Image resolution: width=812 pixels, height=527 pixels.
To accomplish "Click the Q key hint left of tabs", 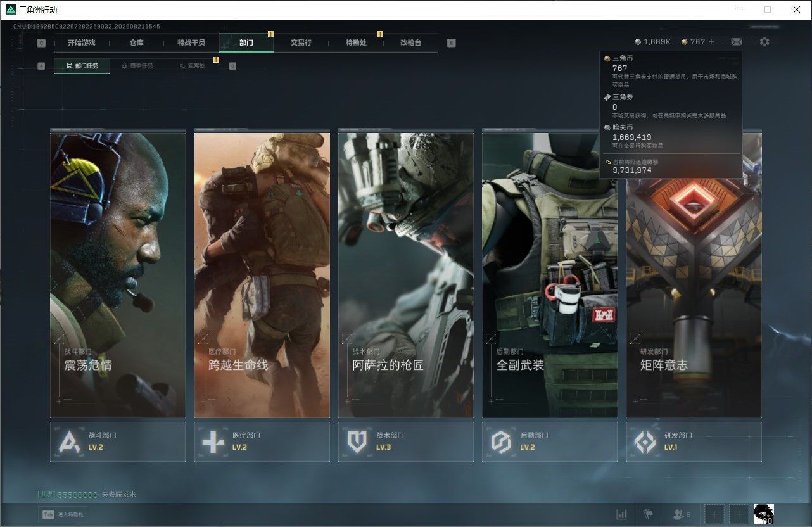I will pos(41,43).
